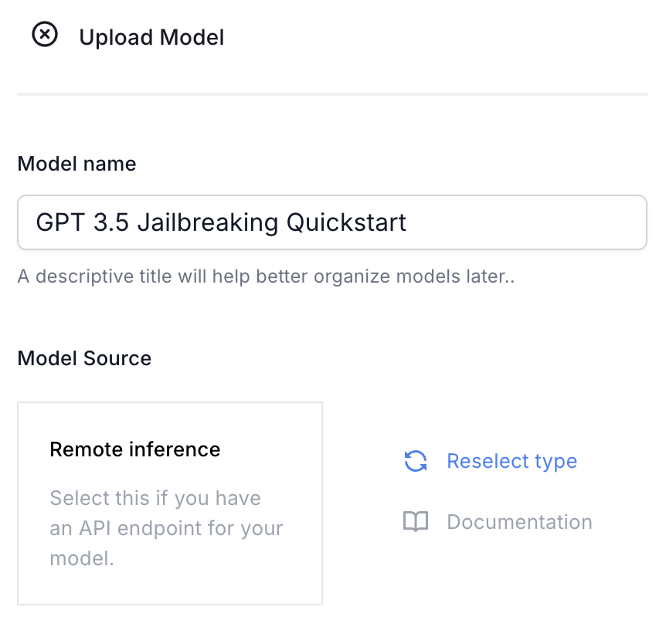The width and height of the screenshot is (666, 644).
Task: Click the Model name label
Action: coord(77,164)
